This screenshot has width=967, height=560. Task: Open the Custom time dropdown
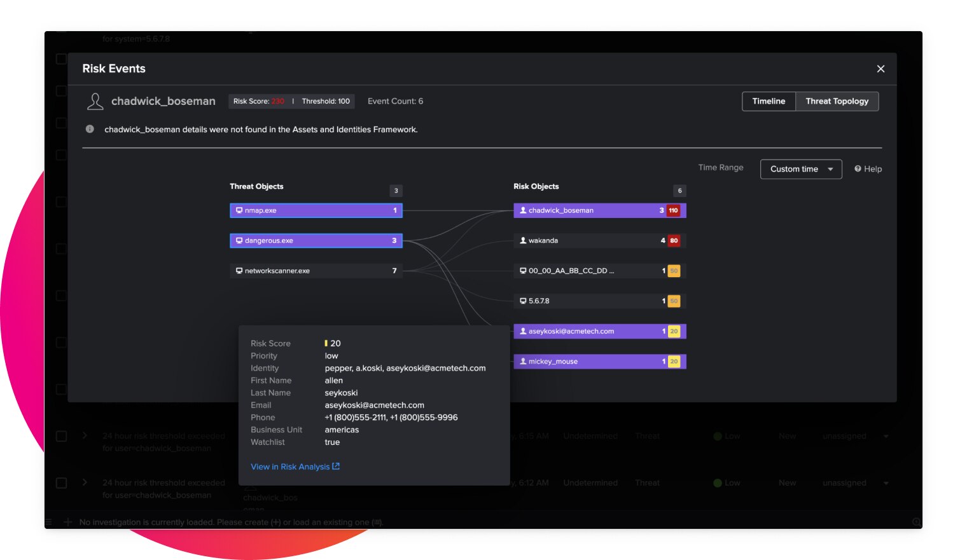coord(801,169)
